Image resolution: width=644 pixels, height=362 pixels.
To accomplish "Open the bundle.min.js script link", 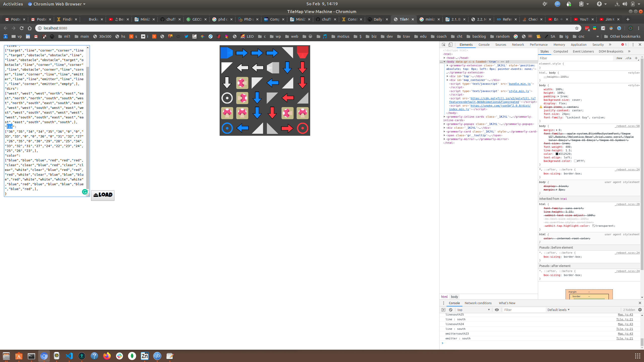I will tap(520, 84).
